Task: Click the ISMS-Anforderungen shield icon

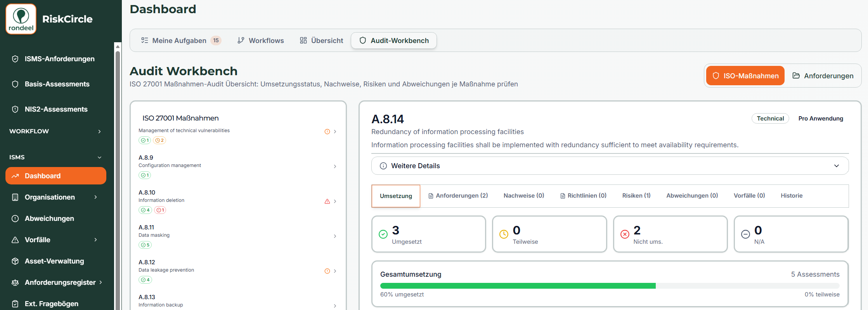Action: (15, 59)
